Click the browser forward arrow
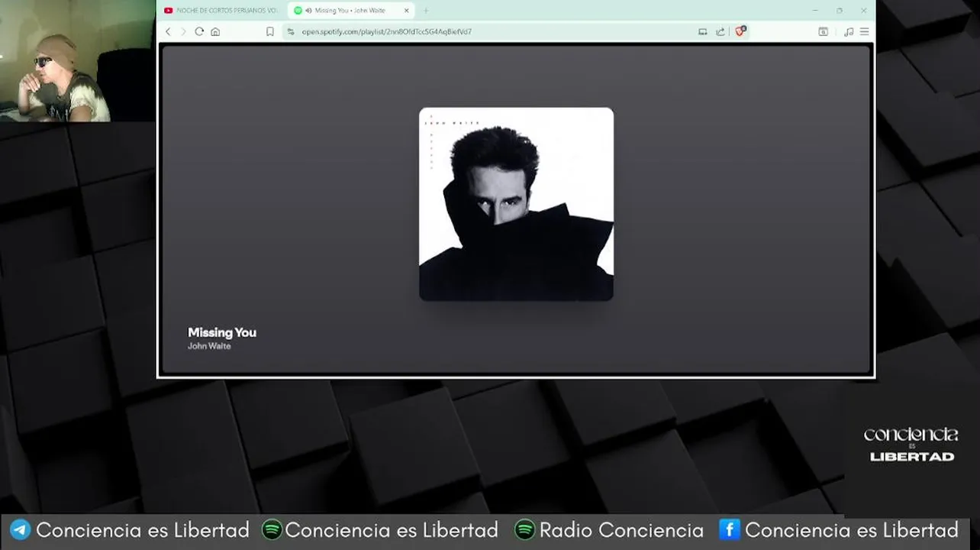The image size is (980, 550). 183,31
